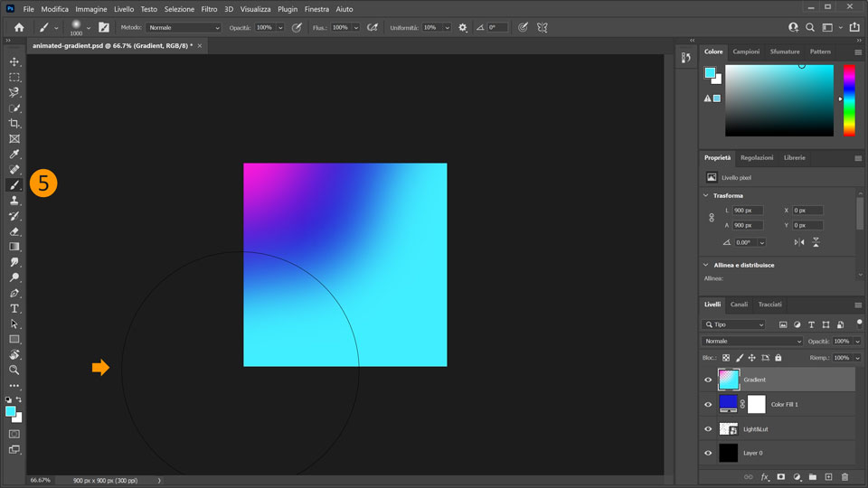This screenshot has width=868, height=488.
Task: Activate the Type tool
Action: (x=14, y=308)
